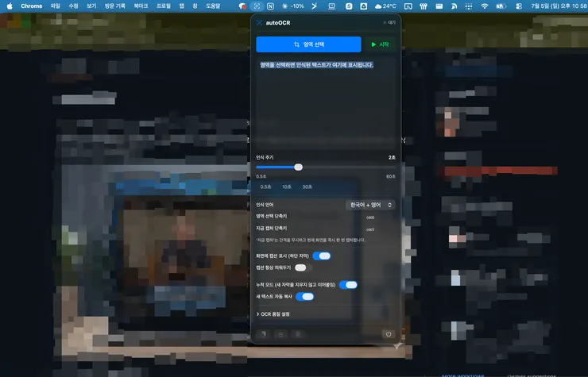
Task: Enable the 캡션 항상 띄워두기 switch
Action: pos(304,267)
